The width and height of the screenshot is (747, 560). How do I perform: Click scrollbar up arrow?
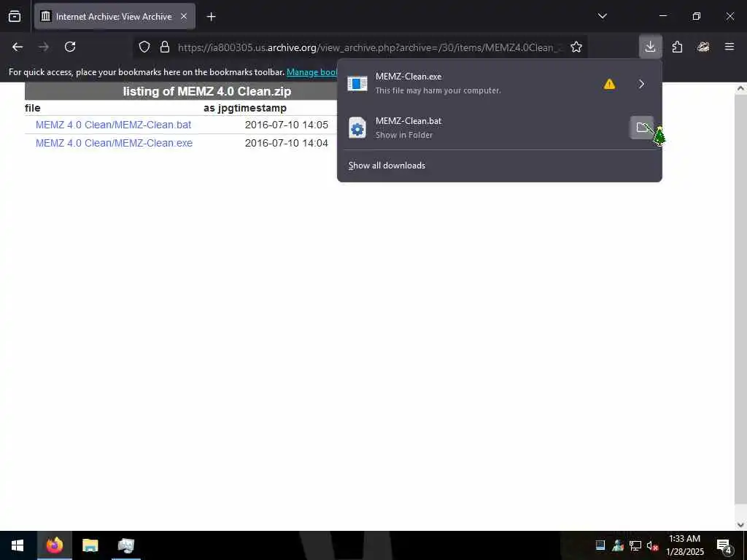tap(740, 88)
